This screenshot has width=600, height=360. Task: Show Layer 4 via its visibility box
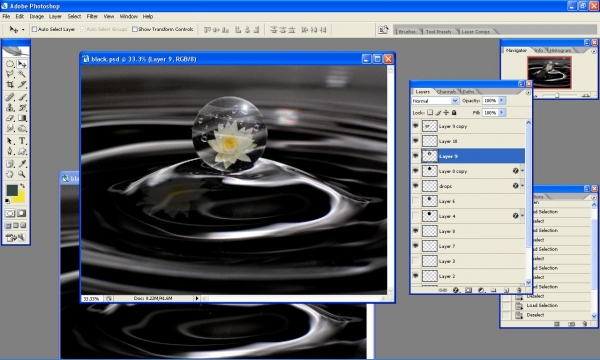416,216
